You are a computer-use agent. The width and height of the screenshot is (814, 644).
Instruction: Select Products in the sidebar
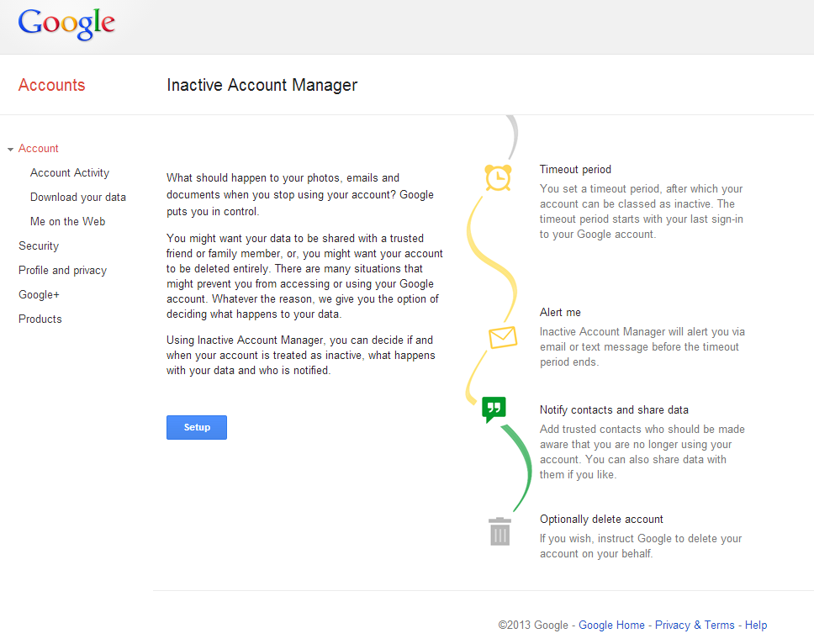click(x=40, y=319)
